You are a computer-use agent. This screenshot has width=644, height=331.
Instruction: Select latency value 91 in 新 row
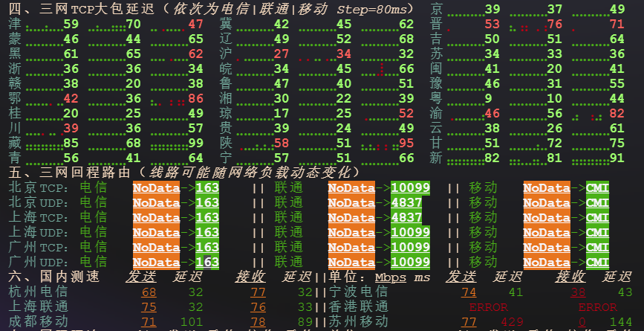(617, 158)
